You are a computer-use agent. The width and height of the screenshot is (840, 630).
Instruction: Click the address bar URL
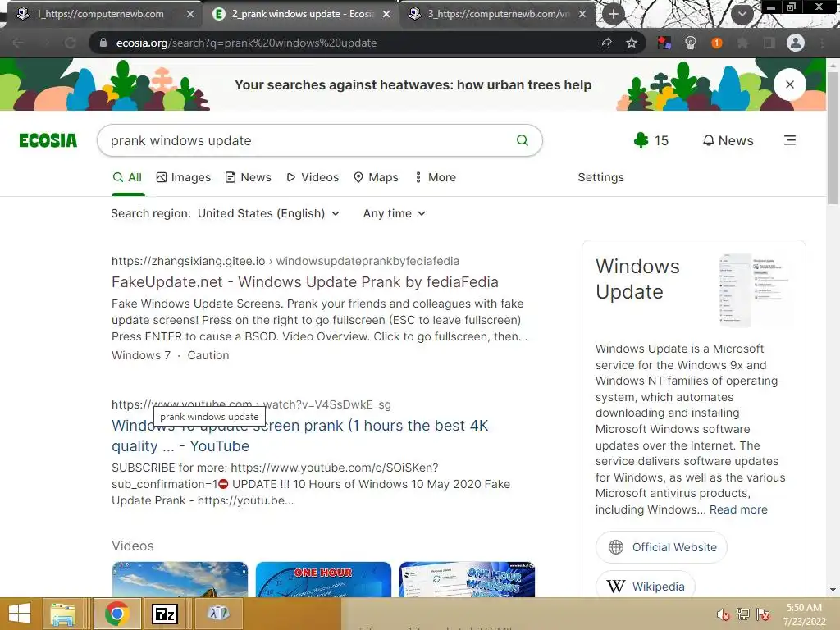(246, 43)
